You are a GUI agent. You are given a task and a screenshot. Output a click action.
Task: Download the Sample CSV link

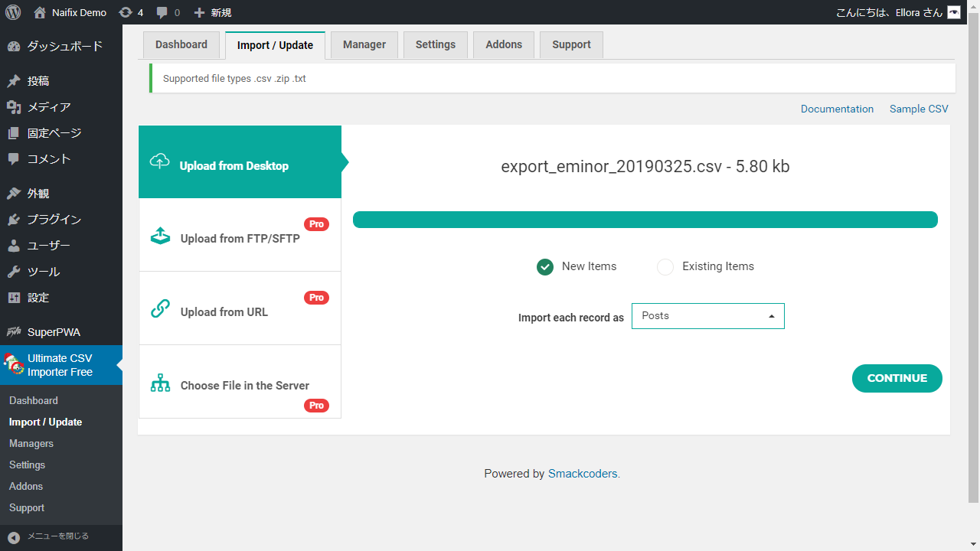click(x=919, y=109)
